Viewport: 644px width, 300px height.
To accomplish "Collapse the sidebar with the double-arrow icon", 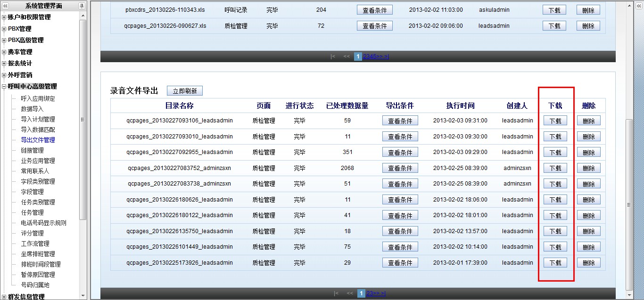I will [5, 6].
